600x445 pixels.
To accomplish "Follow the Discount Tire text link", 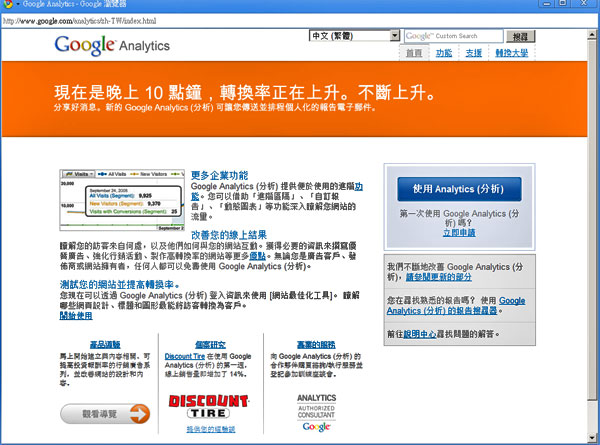I will pyautogui.click(x=185, y=356).
